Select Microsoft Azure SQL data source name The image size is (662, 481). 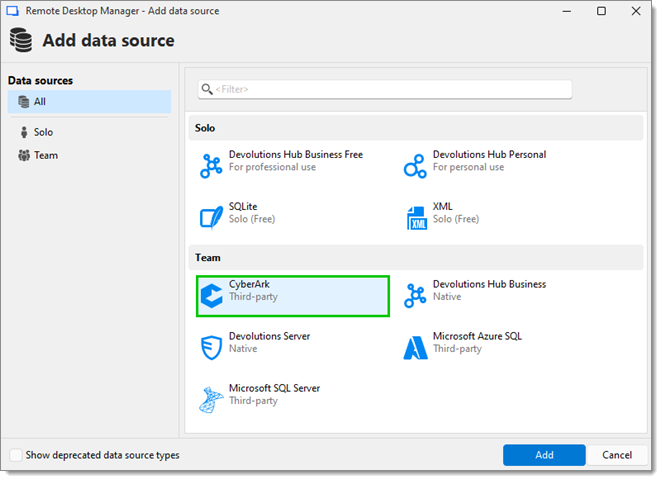pos(477,336)
